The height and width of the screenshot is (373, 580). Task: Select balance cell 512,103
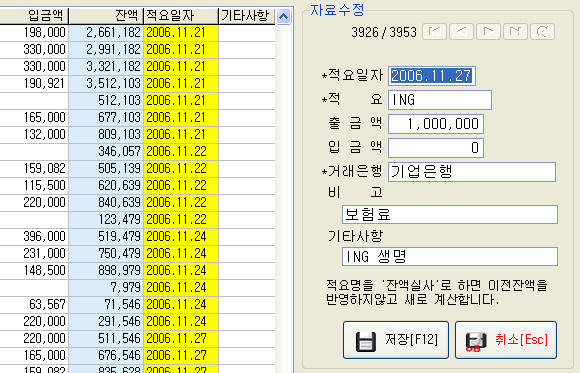pyautogui.click(x=106, y=101)
